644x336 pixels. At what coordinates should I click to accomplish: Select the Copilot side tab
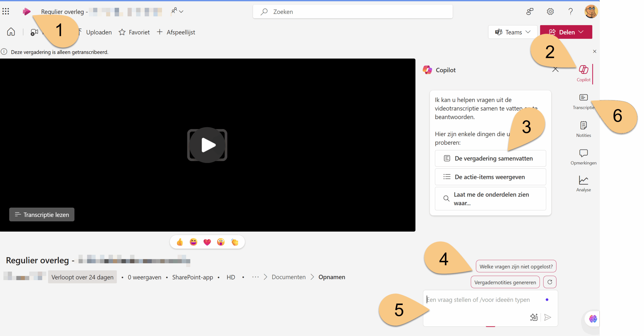click(583, 73)
